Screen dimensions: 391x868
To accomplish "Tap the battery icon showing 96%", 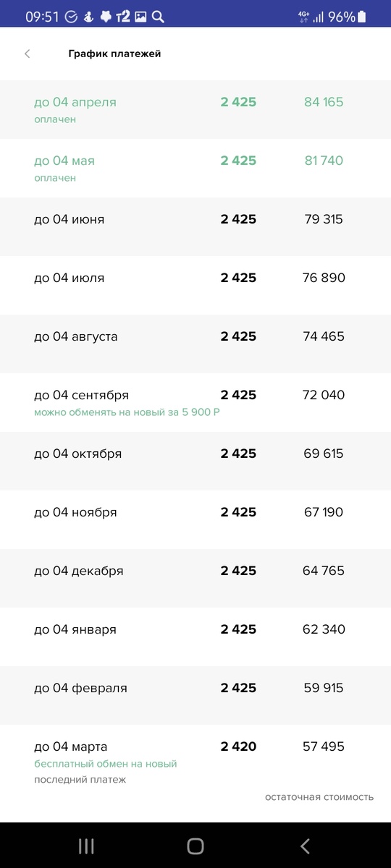I will [x=361, y=17].
